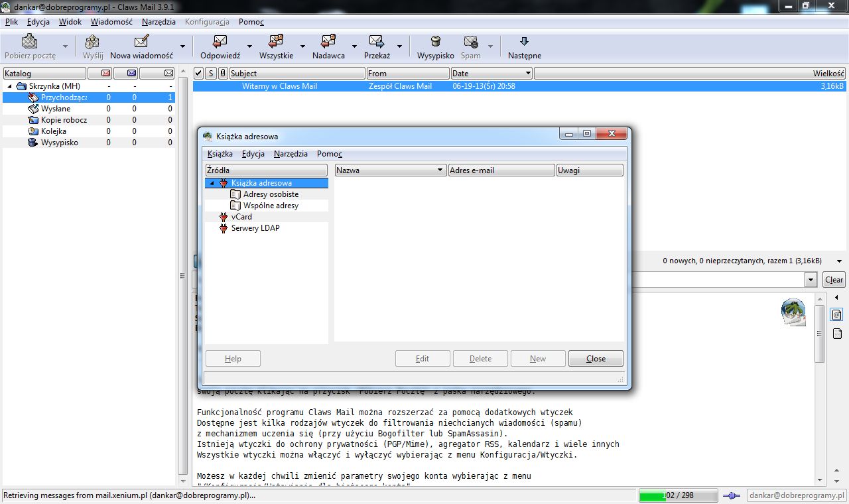
Task: Open the Nowa wiadomość dropdown arrow
Action: click(181, 46)
